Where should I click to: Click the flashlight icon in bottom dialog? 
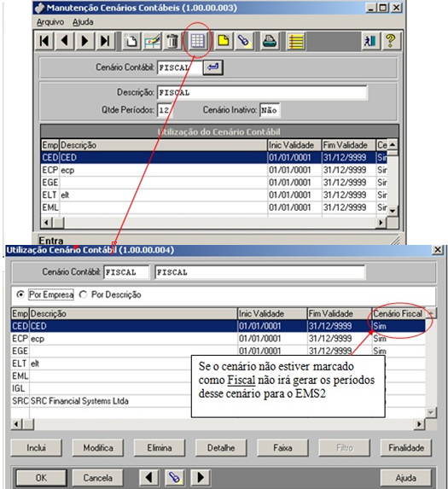point(175,477)
